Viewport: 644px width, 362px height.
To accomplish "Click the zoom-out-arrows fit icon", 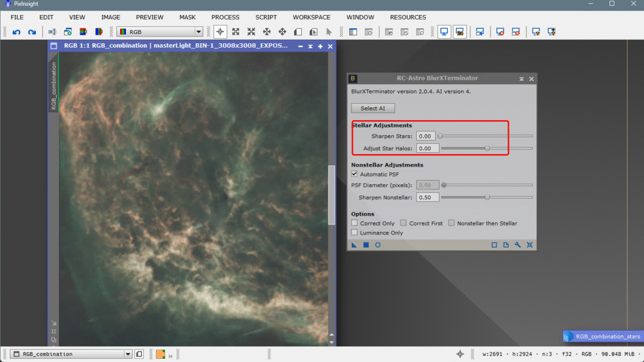I will 236,32.
